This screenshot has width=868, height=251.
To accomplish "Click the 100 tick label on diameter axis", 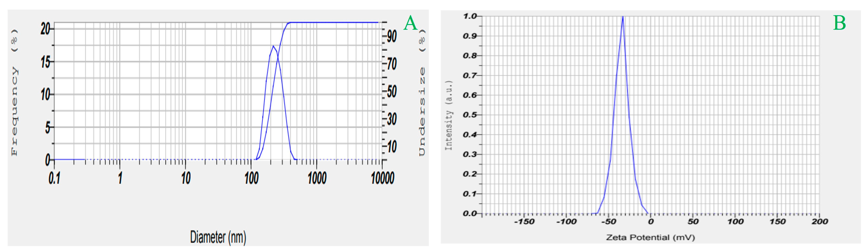I will click(251, 178).
